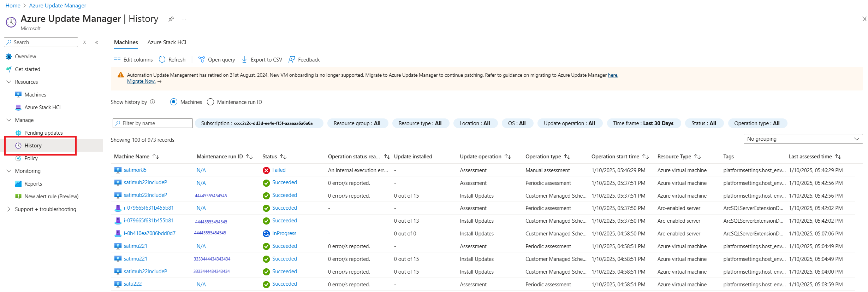
Task: Click the Policy icon in sidebar
Action: pyautogui.click(x=18, y=158)
